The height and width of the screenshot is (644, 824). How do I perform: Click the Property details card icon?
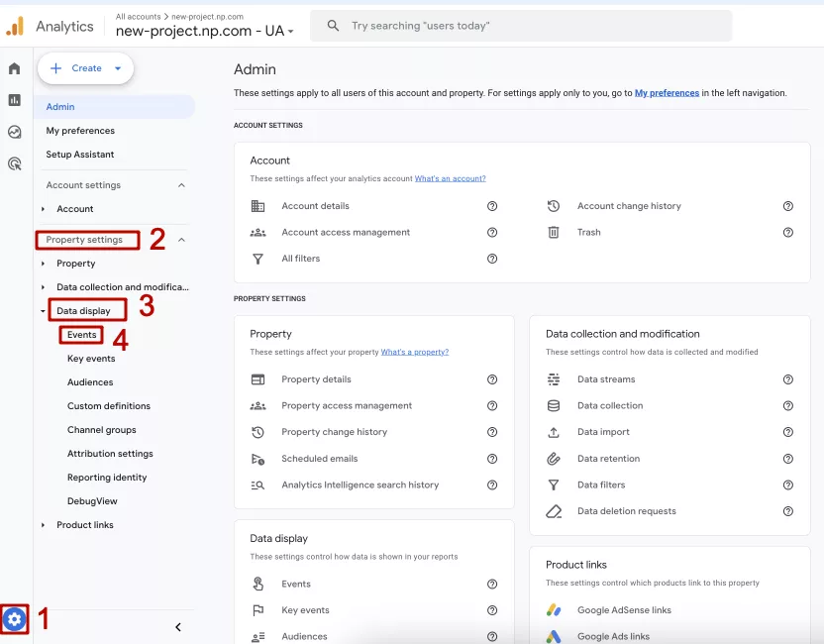point(257,379)
